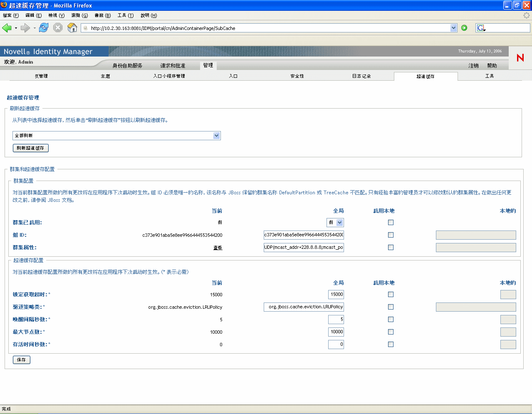Expand the address bar URL dropdown
532x414 pixels.
pyautogui.click(x=453, y=28)
